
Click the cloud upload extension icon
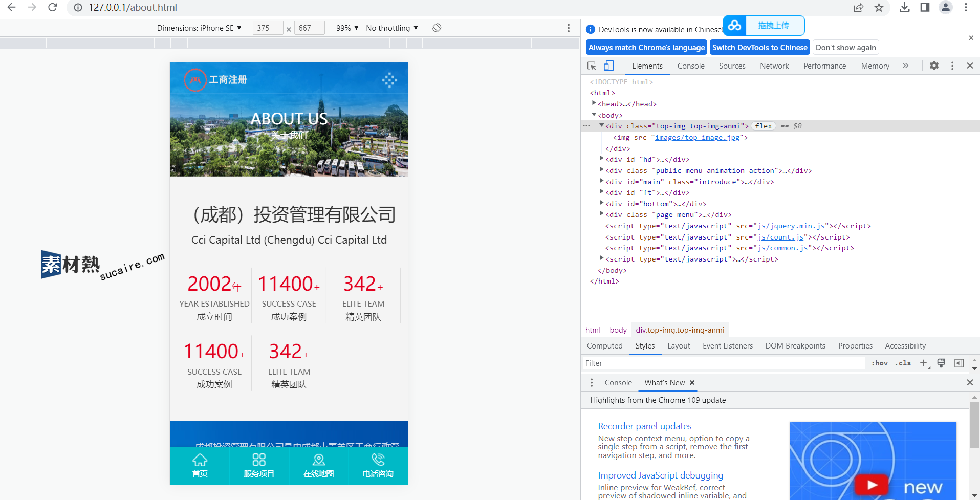pos(735,25)
